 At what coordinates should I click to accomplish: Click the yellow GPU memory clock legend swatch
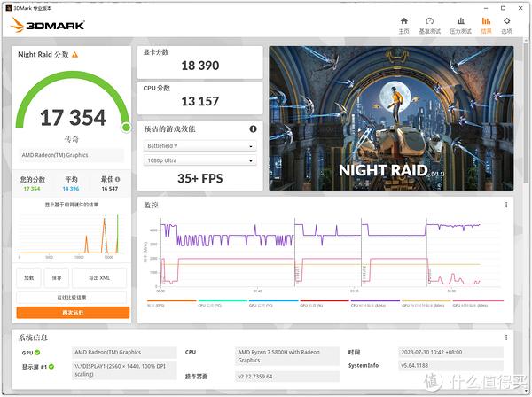tap(426, 300)
